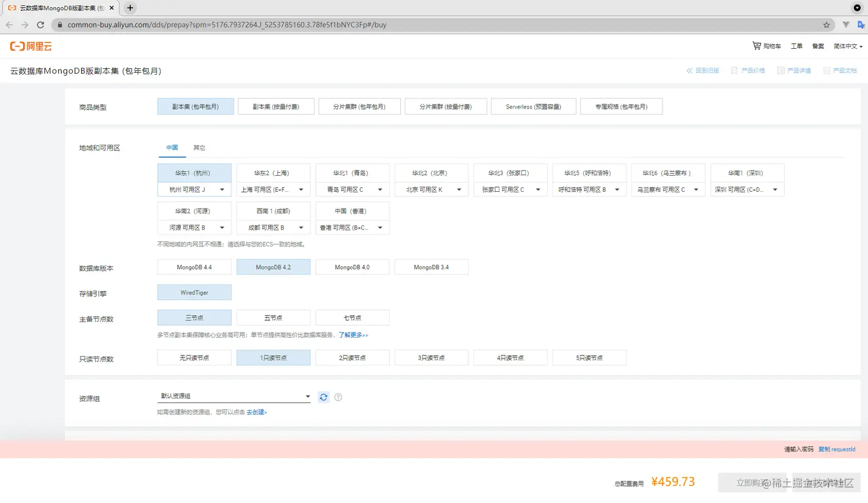Viewport: 868px width, 503px height.
Task: Select region 西南1 (成都)
Action: [x=273, y=211]
